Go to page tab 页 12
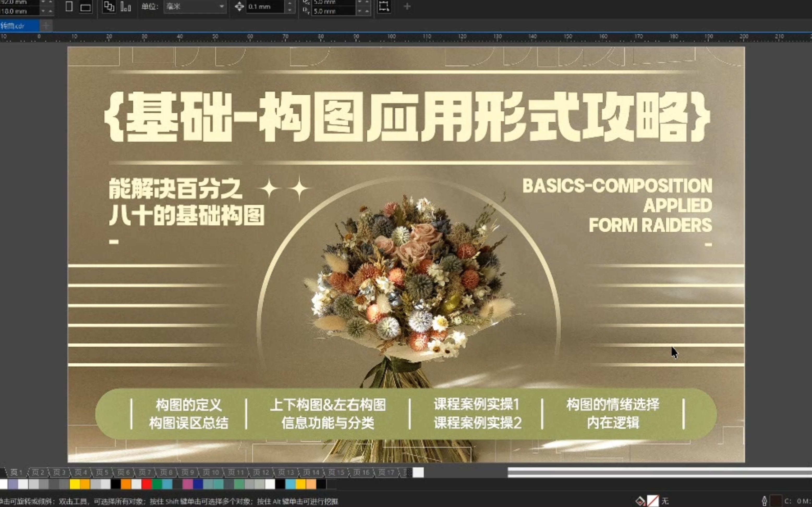This screenshot has width=812, height=507. pos(261,472)
